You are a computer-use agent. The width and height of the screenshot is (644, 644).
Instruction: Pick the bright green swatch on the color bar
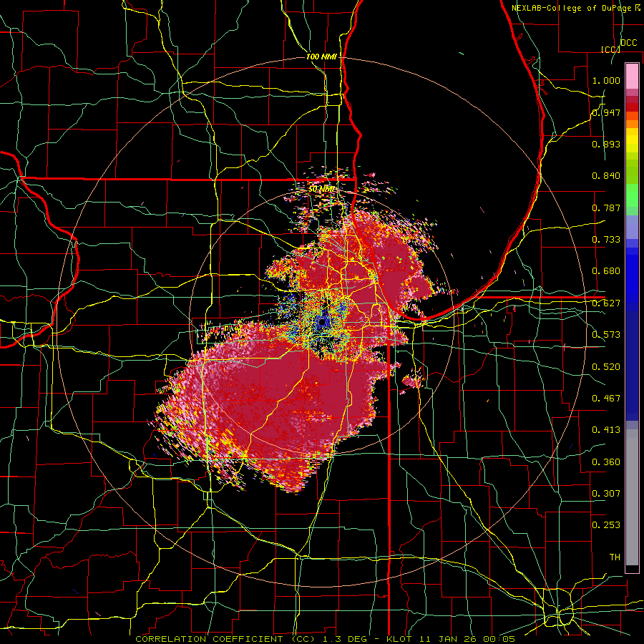632,195
